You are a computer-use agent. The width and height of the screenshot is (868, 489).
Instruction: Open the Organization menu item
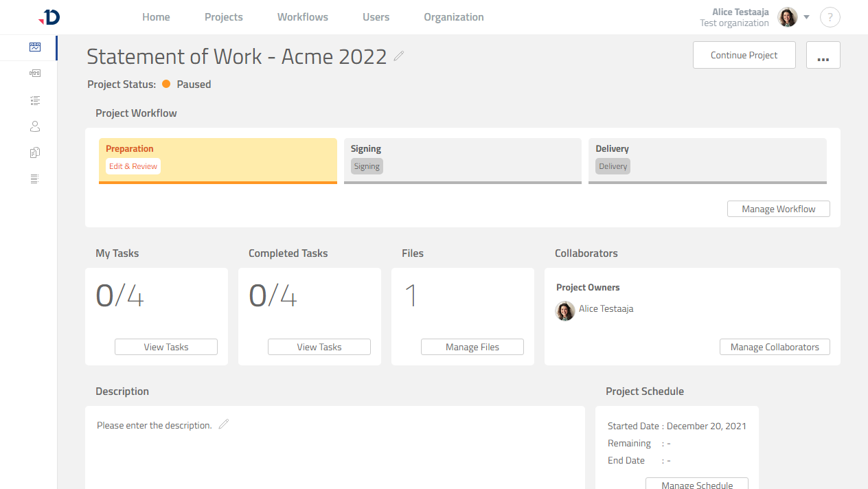453,16
